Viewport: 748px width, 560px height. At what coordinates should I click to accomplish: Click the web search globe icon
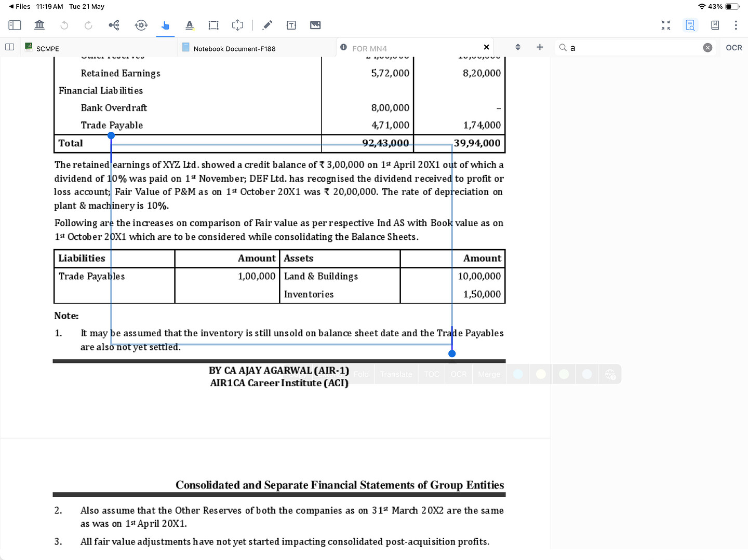pos(610,374)
